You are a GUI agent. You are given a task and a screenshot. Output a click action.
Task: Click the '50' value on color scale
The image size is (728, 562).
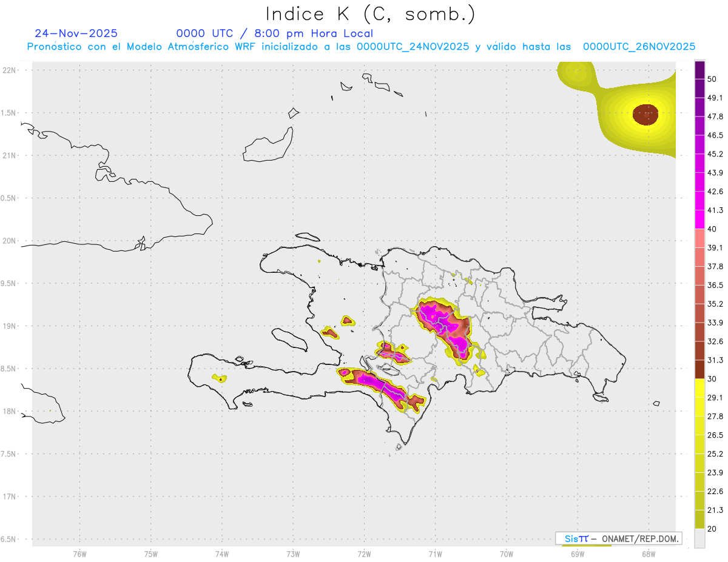click(712, 79)
